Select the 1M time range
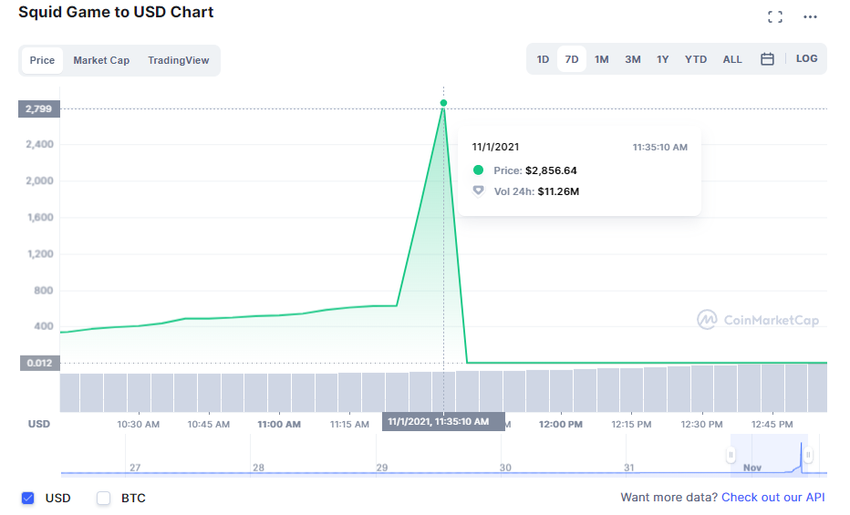Image resolution: width=850 pixels, height=515 pixels. click(x=602, y=59)
